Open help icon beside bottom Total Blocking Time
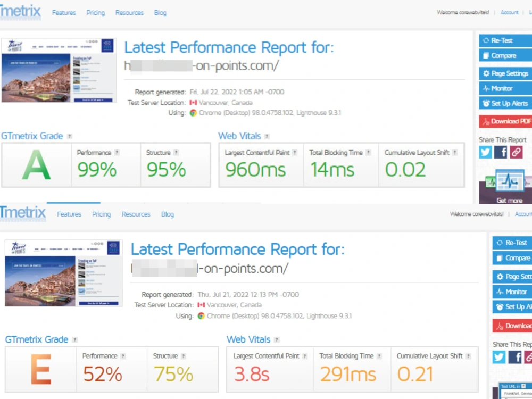This screenshot has width=532, height=399. click(379, 356)
